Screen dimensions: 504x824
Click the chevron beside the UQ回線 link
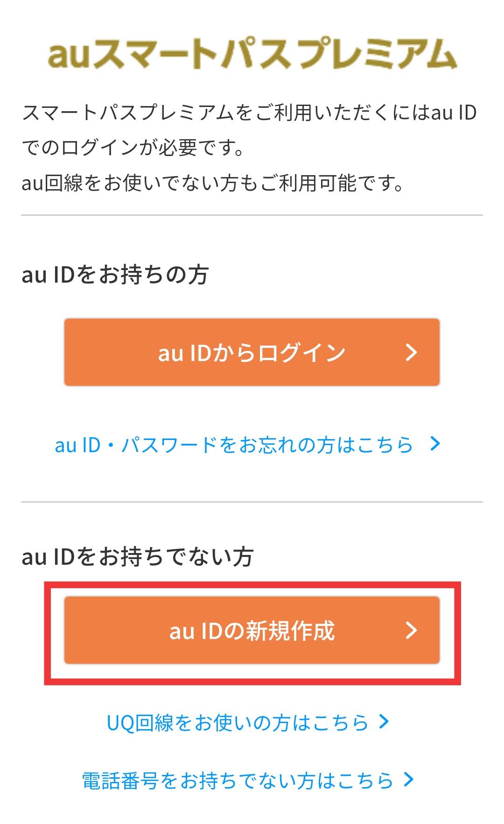click(384, 722)
